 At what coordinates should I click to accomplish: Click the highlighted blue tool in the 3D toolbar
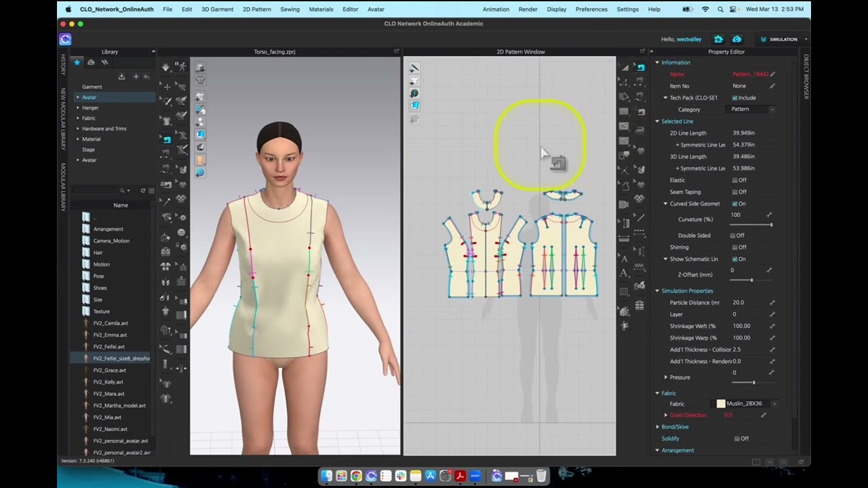(167, 139)
